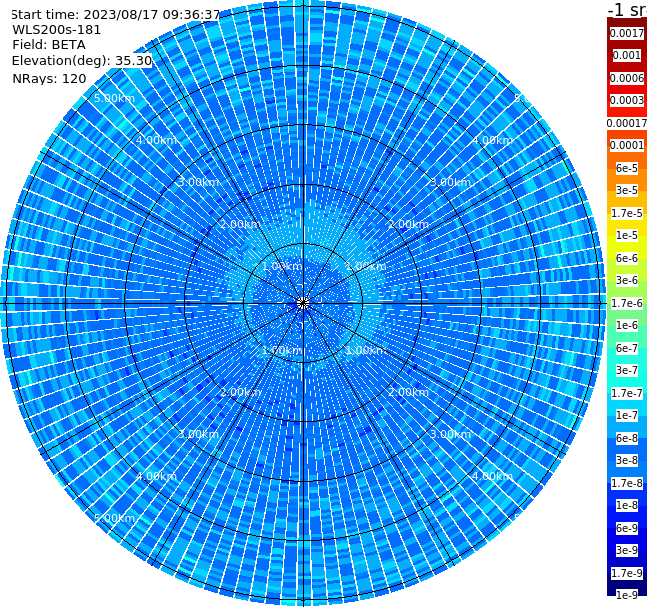Select the 1.7e-5 colorbar tick label
Image resolution: width=647 pixels, height=607 pixels.
[627, 213]
